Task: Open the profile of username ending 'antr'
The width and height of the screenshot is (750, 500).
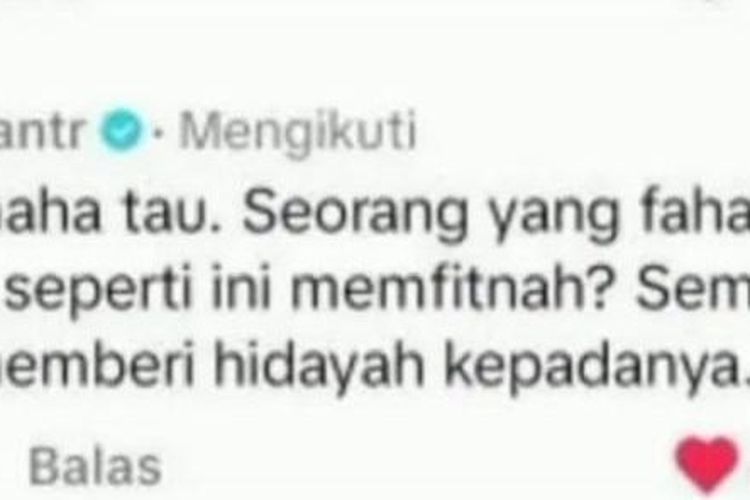Action: tap(42, 131)
